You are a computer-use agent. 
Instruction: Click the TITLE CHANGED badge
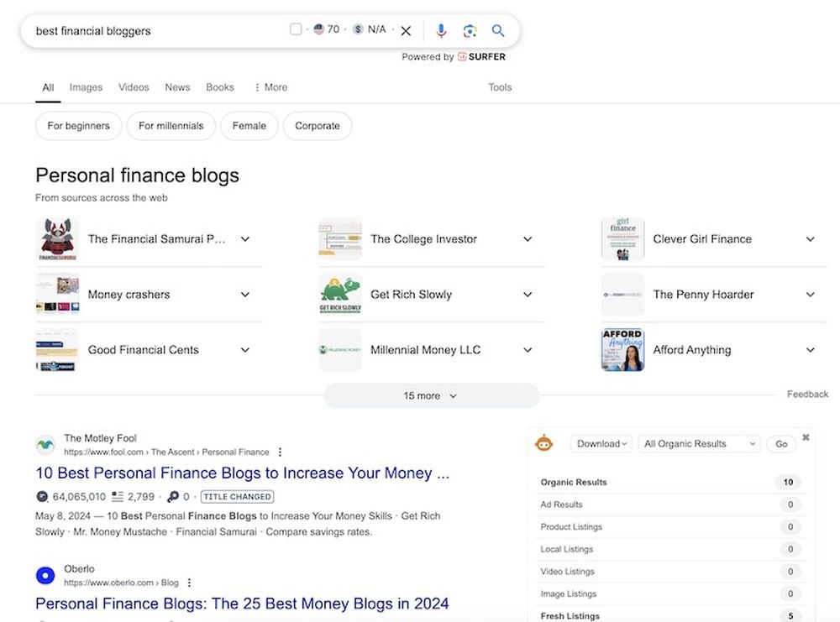coord(238,497)
